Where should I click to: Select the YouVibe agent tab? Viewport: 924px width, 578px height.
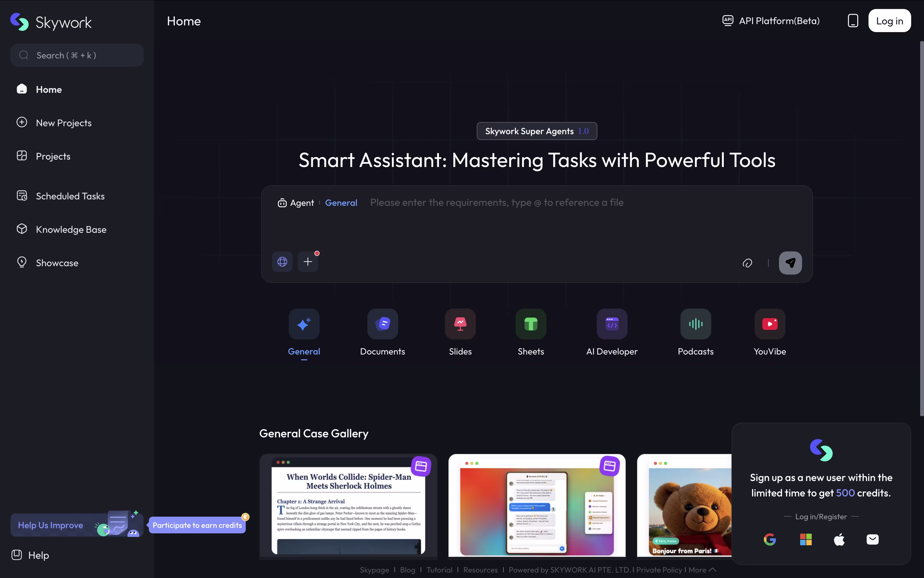point(770,333)
